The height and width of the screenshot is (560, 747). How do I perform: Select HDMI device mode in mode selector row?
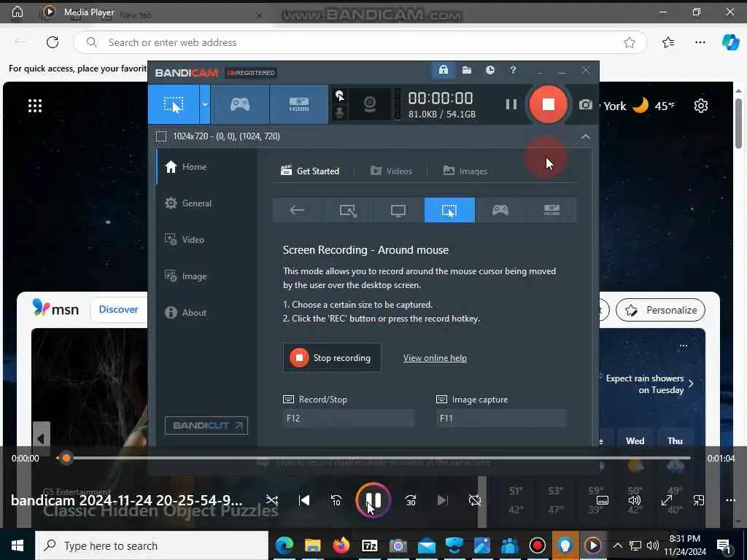(551, 210)
